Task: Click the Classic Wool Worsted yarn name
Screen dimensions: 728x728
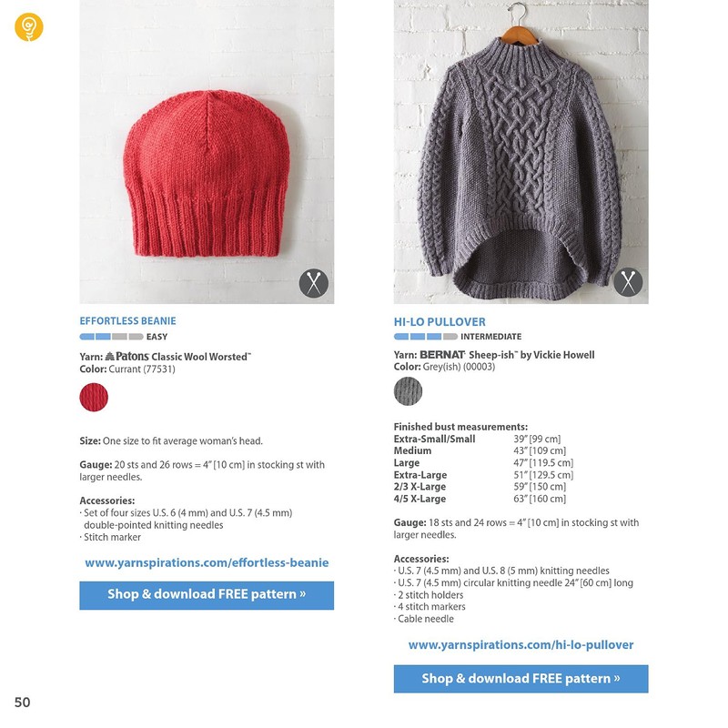Action: pos(200,357)
